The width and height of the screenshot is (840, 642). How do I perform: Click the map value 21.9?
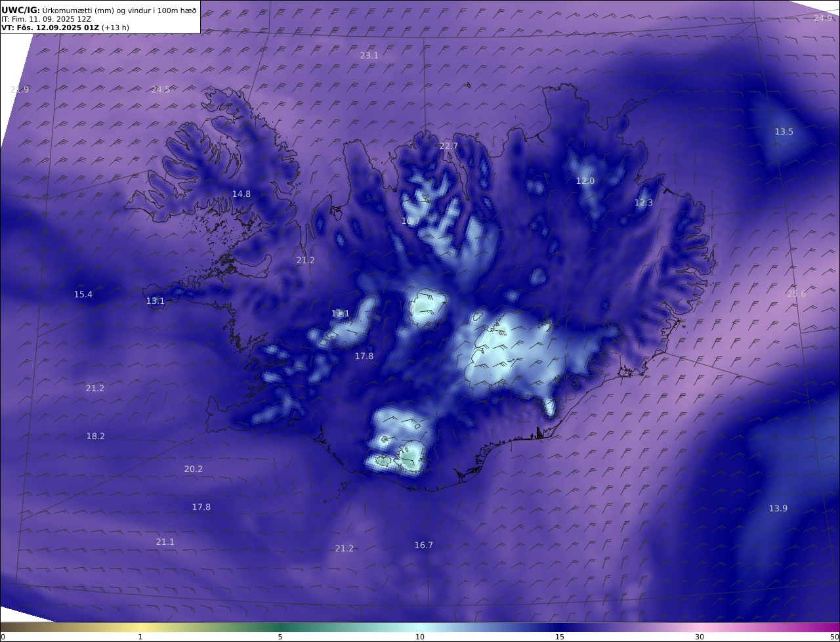pos(20,89)
